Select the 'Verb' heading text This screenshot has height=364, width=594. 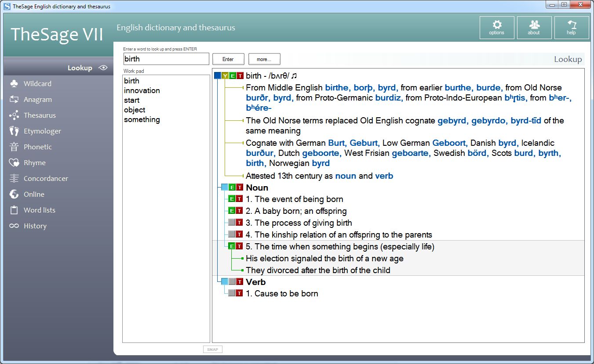256,281
